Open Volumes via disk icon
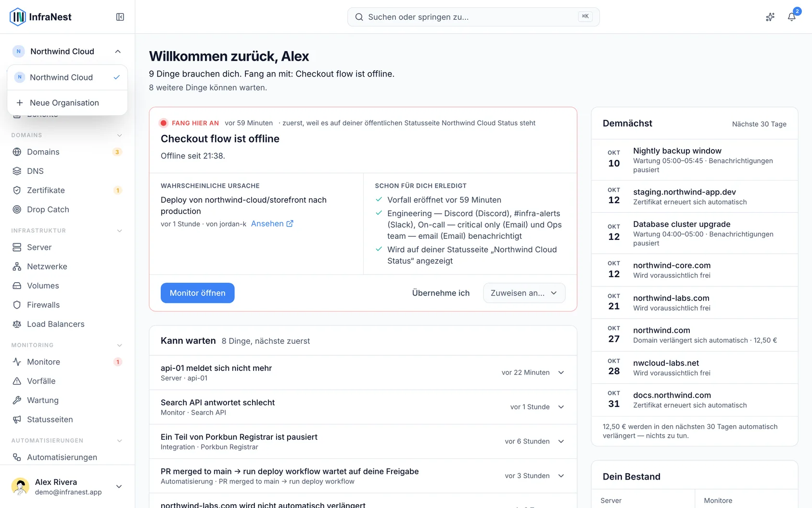 coord(17,286)
